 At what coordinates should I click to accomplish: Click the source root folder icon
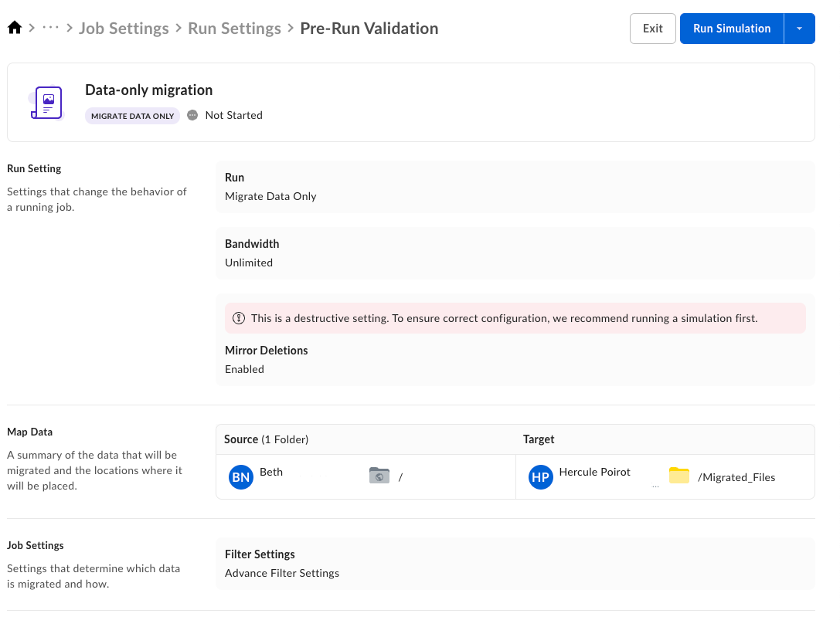pos(379,476)
